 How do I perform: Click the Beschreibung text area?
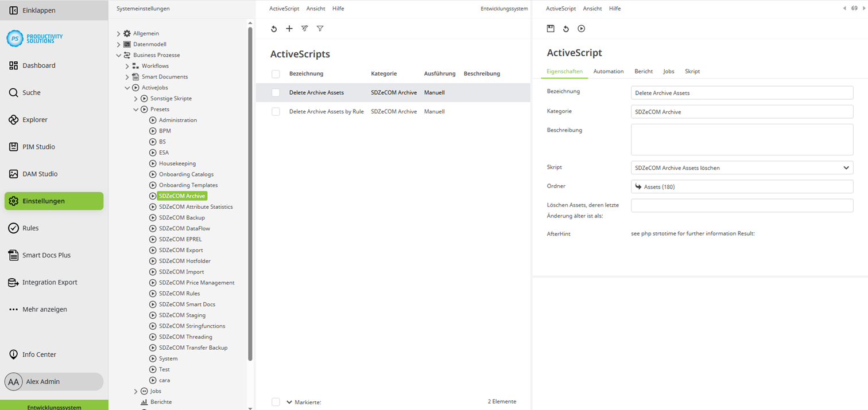click(x=742, y=139)
